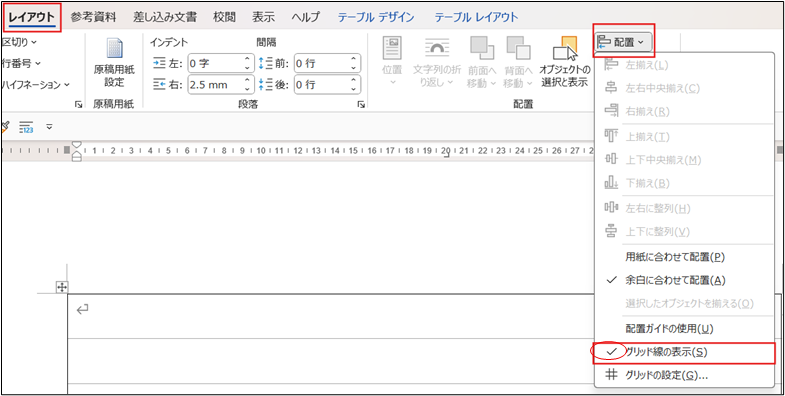Click the 左揃え align-left icon in menu

[612, 65]
